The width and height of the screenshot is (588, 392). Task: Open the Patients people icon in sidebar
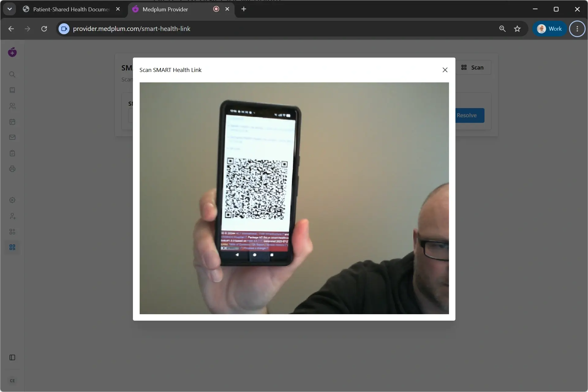12,106
